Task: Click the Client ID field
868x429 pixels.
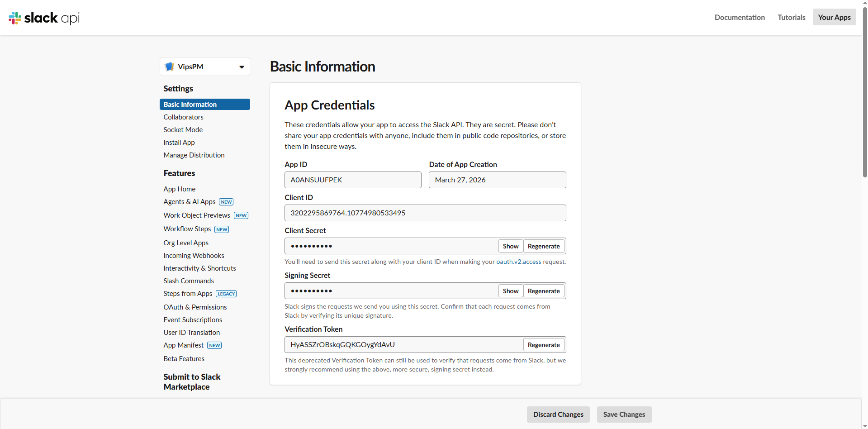Action: point(425,213)
